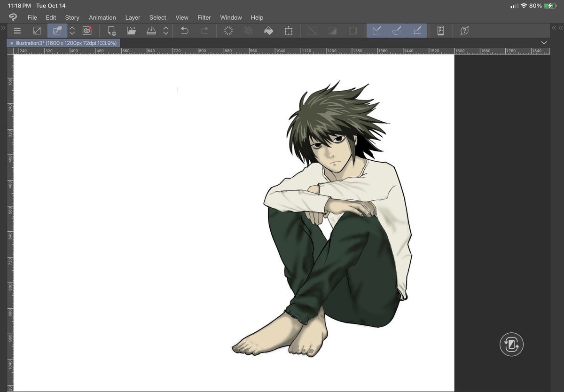Click the Wi-Fi icon in status bar

pyautogui.click(x=524, y=6)
